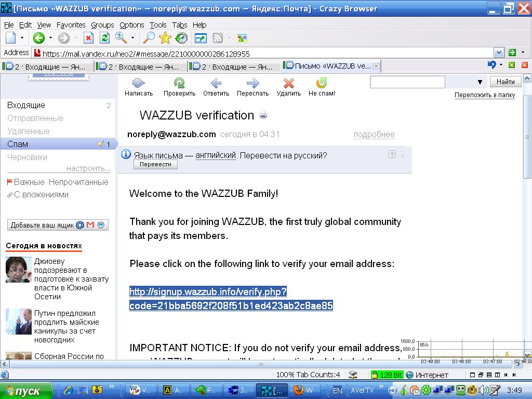Click the green Go arrow beside address bar

tap(512, 52)
